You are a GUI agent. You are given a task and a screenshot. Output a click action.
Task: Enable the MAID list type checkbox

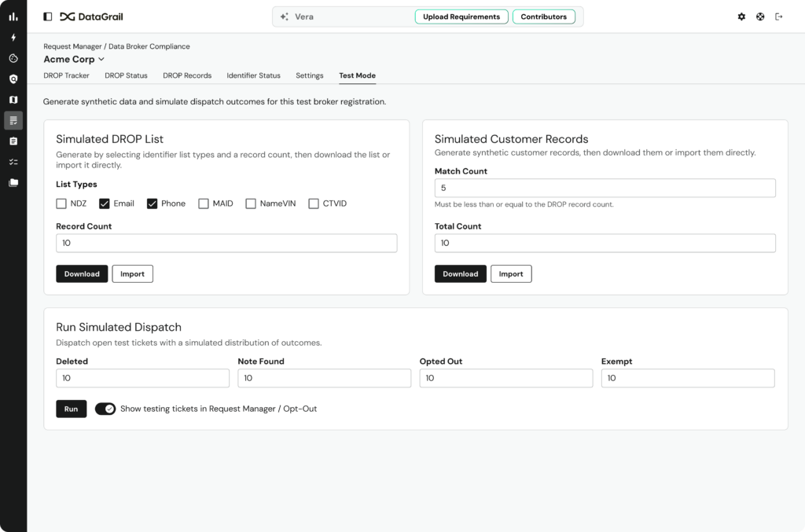coord(204,204)
